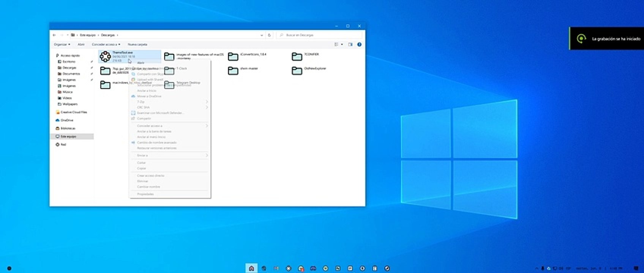
Task: Toggle the preview pane icon
Action: pyautogui.click(x=350, y=44)
